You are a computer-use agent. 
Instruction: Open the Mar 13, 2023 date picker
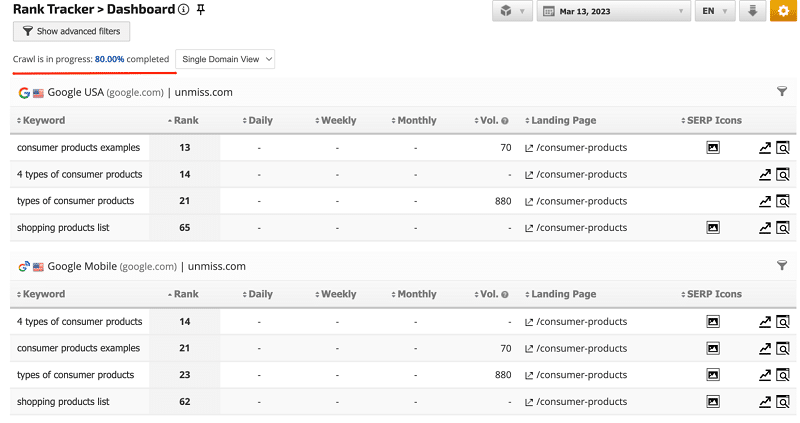pos(614,11)
